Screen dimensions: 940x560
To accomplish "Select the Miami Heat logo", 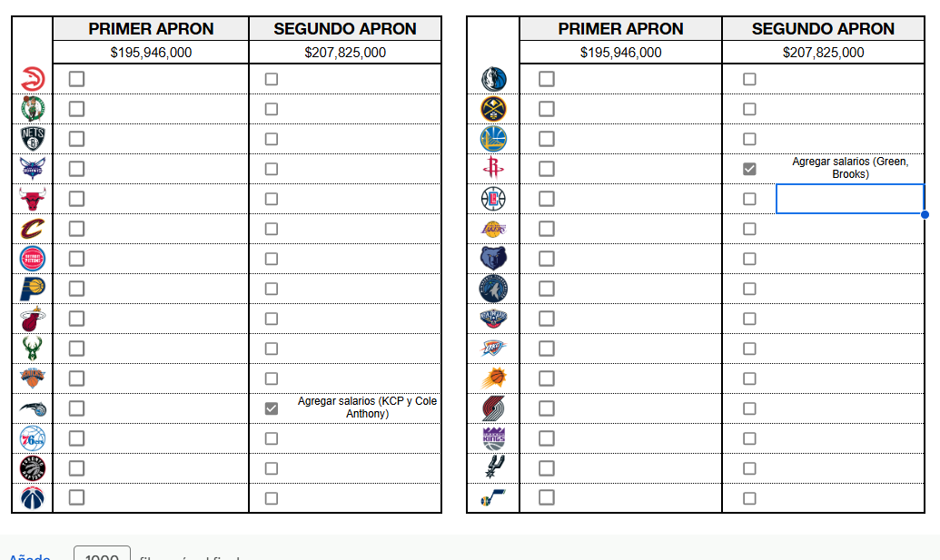I will click(33, 319).
